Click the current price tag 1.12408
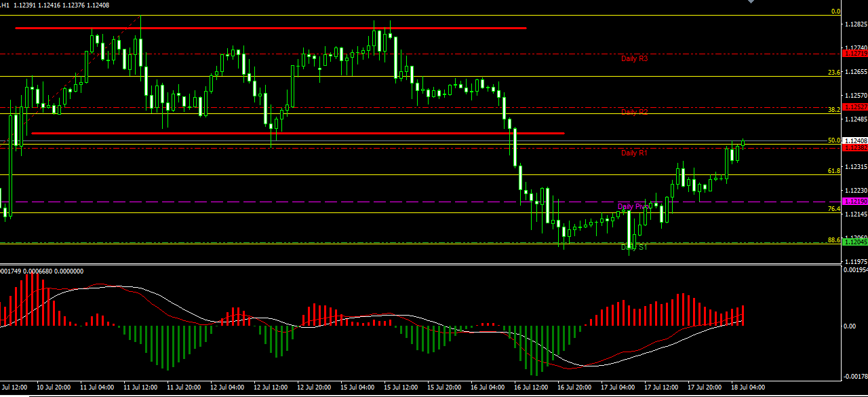The image size is (868, 397). point(854,140)
